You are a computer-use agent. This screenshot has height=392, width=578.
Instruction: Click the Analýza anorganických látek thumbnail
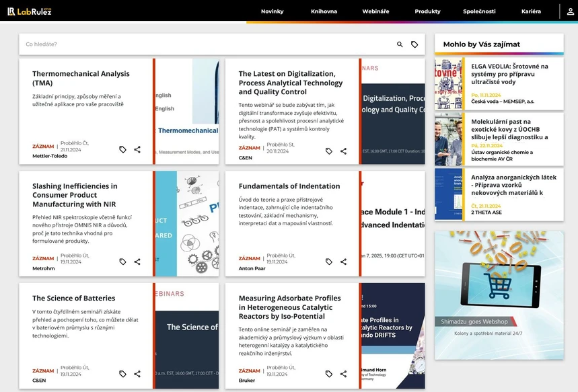[x=448, y=194]
